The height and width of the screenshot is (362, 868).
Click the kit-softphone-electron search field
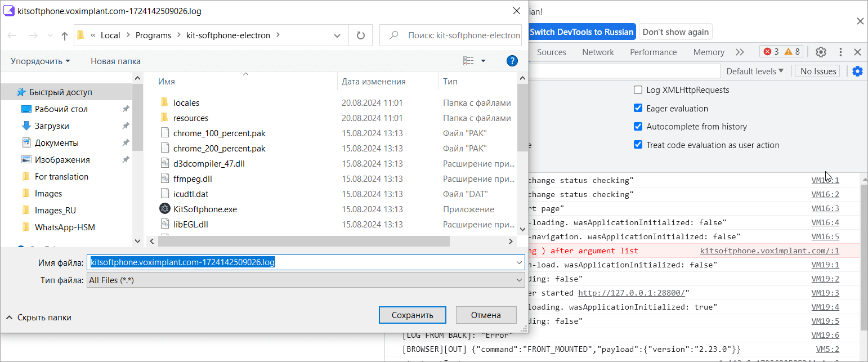coord(452,35)
